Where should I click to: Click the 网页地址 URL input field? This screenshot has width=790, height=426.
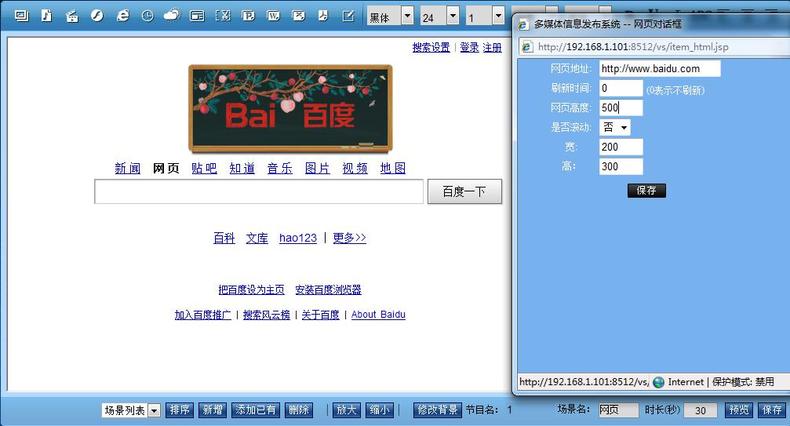click(660, 68)
